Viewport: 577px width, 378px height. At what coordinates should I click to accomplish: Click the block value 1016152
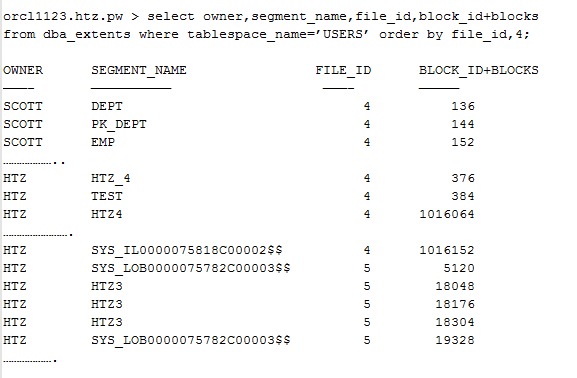point(447,250)
